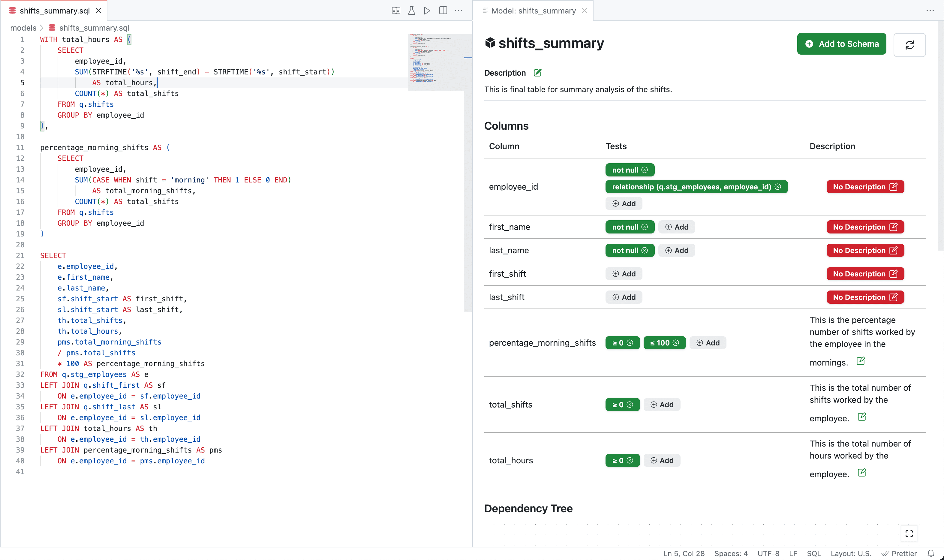
Task: Click the not null test info icon for employee_id
Action: [645, 170]
